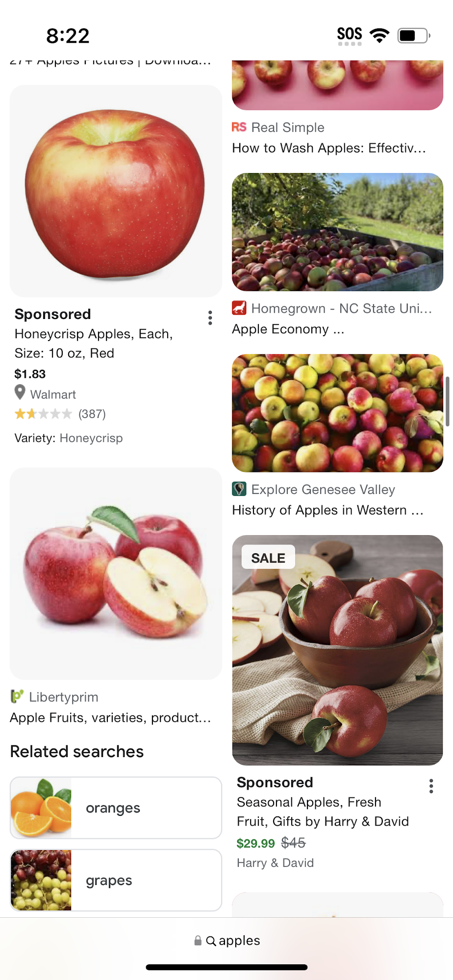Tap the Honeycrisp apple product image
This screenshot has width=453, height=980.
(116, 191)
